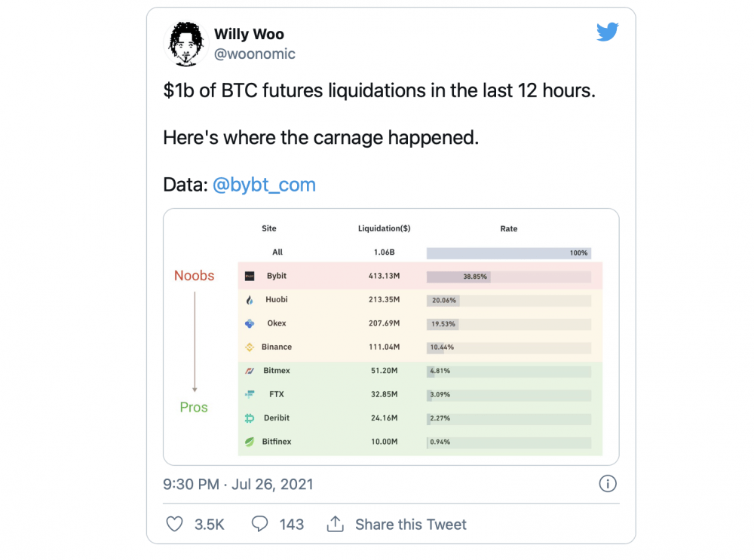Click the Bybit 38.85% rate bar
The image size is (754, 560).
tap(509, 277)
